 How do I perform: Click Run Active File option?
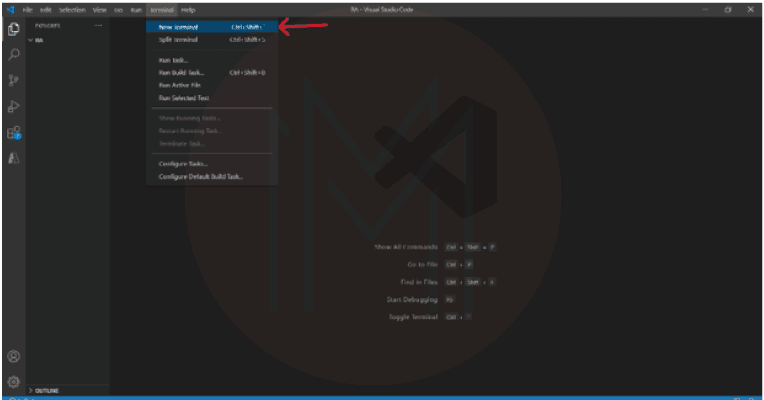pyautogui.click(x=180, y=85)
